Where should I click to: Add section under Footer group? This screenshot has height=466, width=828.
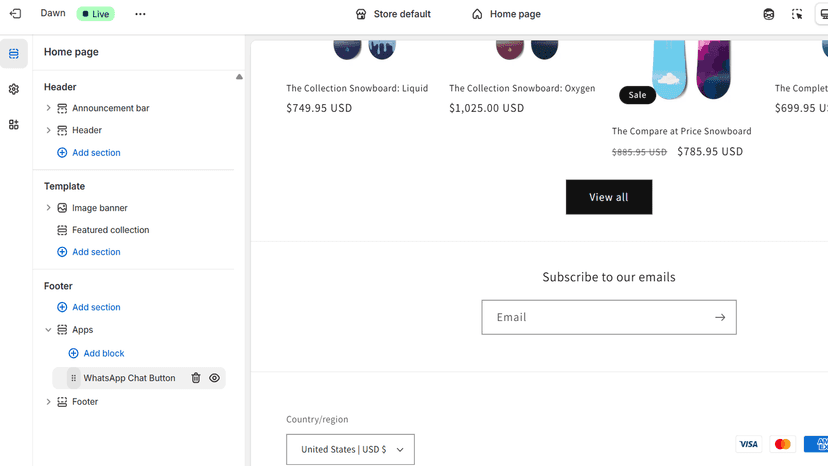tap(89, 307)
